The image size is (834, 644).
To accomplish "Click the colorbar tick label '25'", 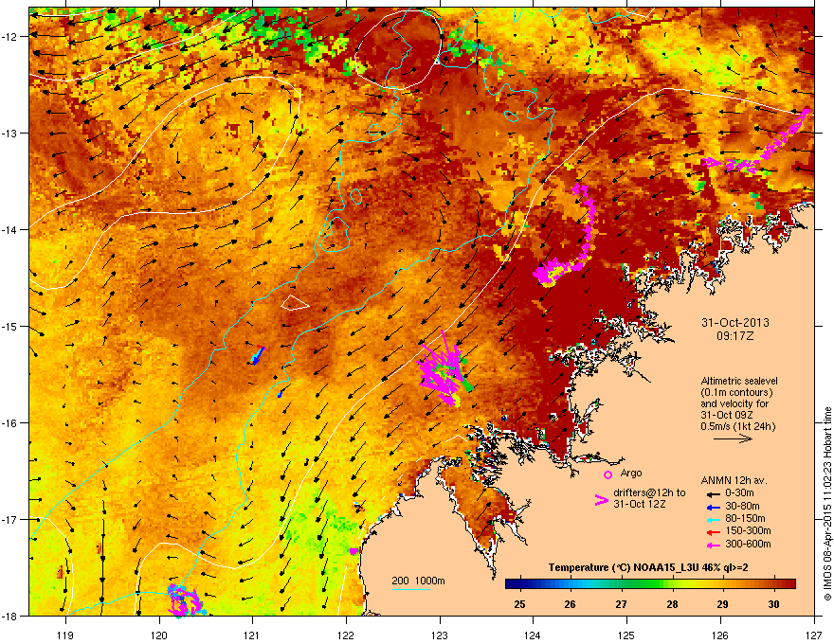I will (x=520, y=604).
